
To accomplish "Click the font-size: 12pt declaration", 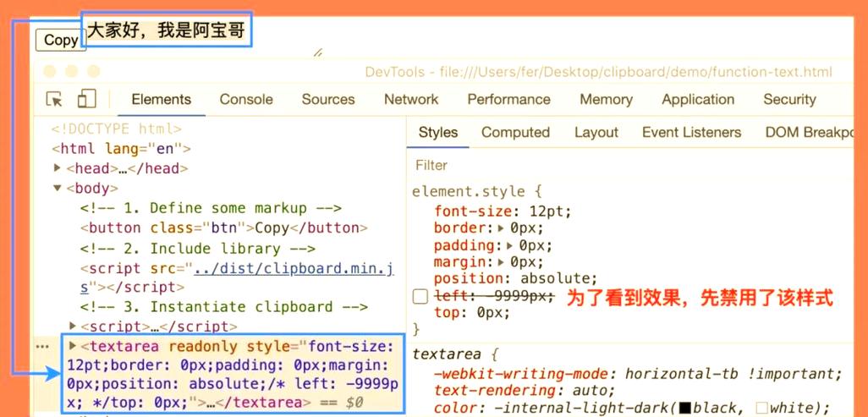I will point(503,211).
